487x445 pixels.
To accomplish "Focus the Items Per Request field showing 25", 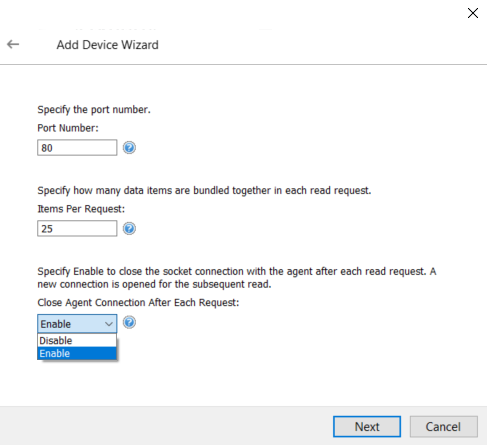I will click(77, 229).
